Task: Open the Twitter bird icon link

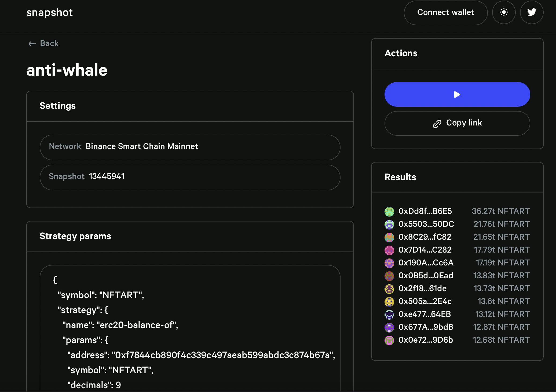Action: point(532,12)
